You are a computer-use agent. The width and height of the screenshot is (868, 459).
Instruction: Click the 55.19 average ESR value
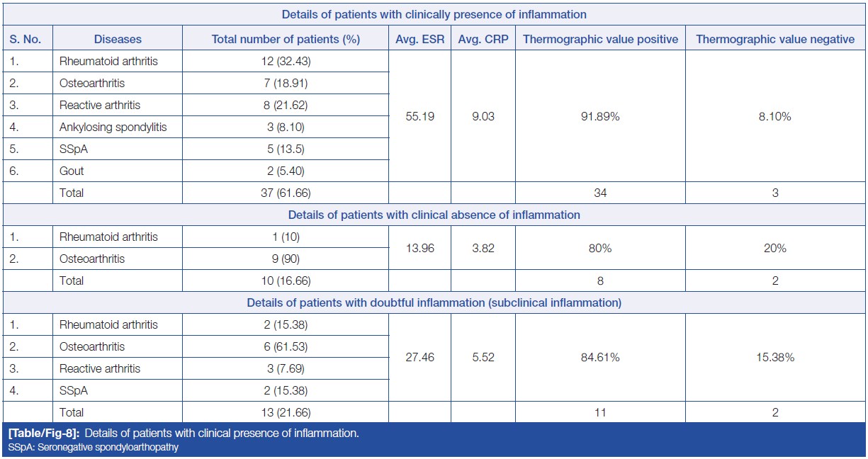(x=420, y=116)
